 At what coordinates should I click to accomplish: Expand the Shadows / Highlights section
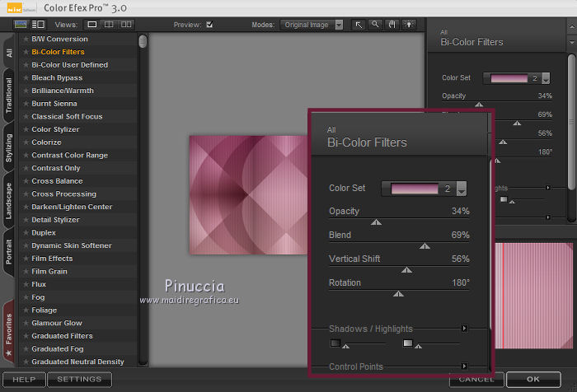464,329
